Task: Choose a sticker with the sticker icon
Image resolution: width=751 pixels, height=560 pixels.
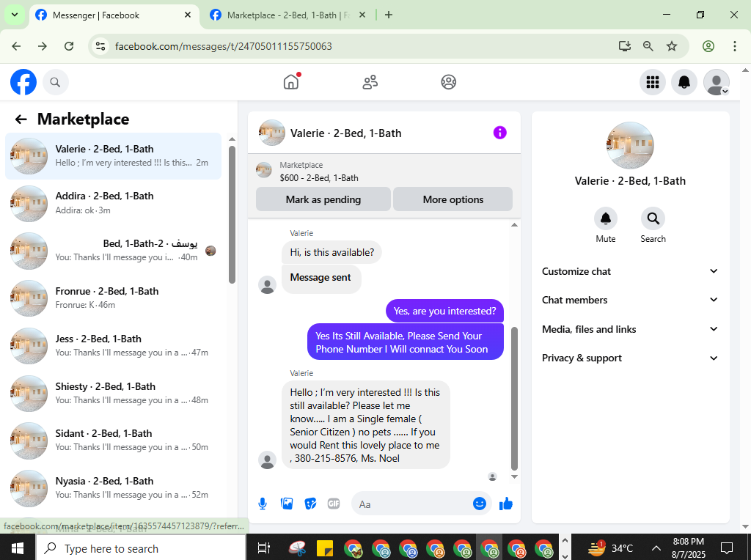Action: pos(310,504)
